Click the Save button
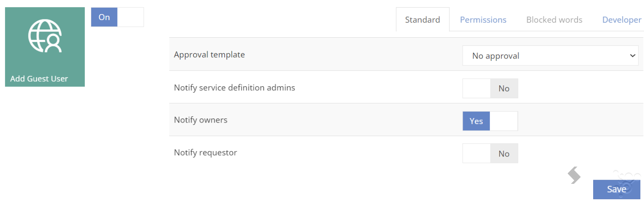 point(616,189)
